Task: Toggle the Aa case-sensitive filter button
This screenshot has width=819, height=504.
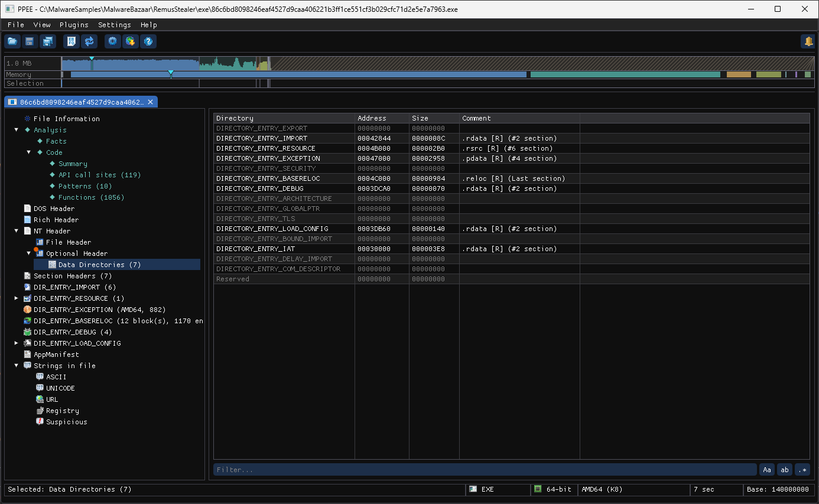Action: click(767, 470)
